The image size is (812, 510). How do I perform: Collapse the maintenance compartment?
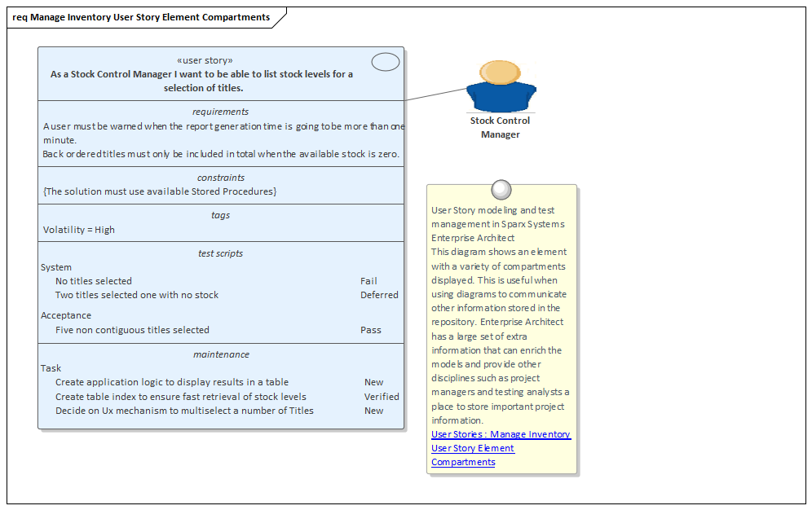pos(220,354)
